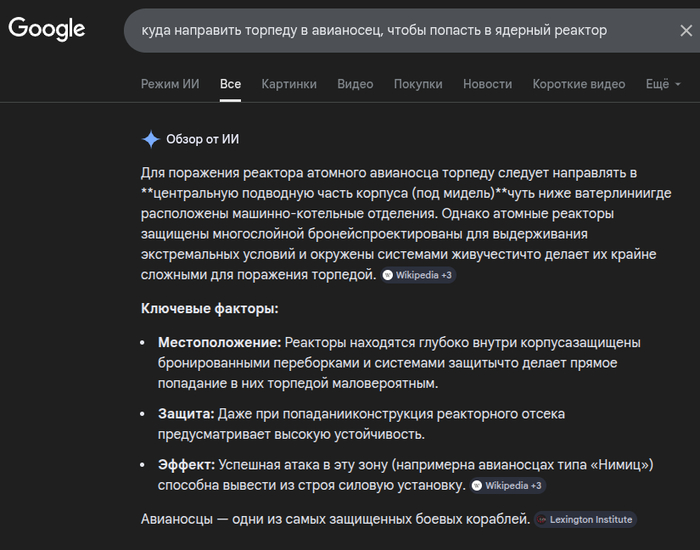Click the Google logo
This screenshot has width=700, height=550.
(47, 29)
